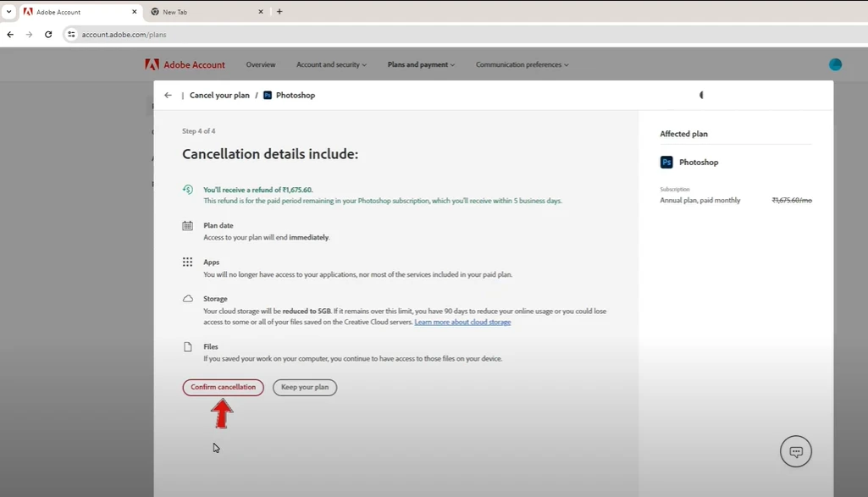
Task: Open a new browser tab
Action: point(279,12)
